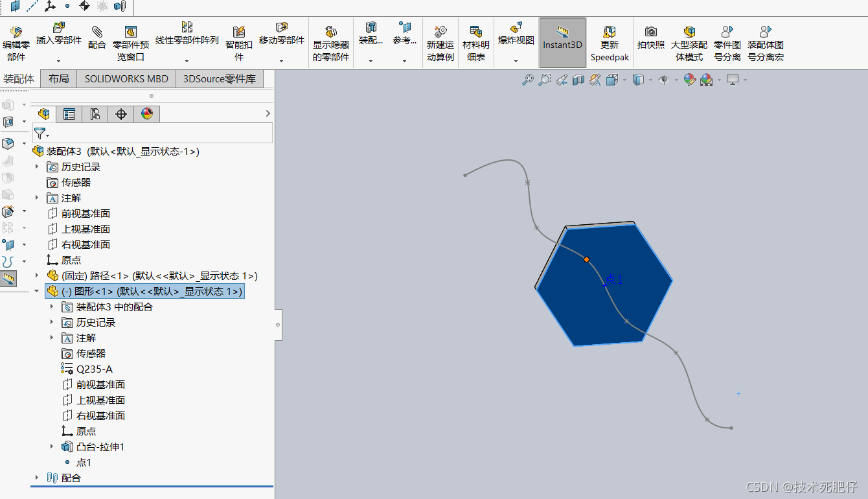Click 装配体图号分离宏 macro button

(x=766, y=43)
